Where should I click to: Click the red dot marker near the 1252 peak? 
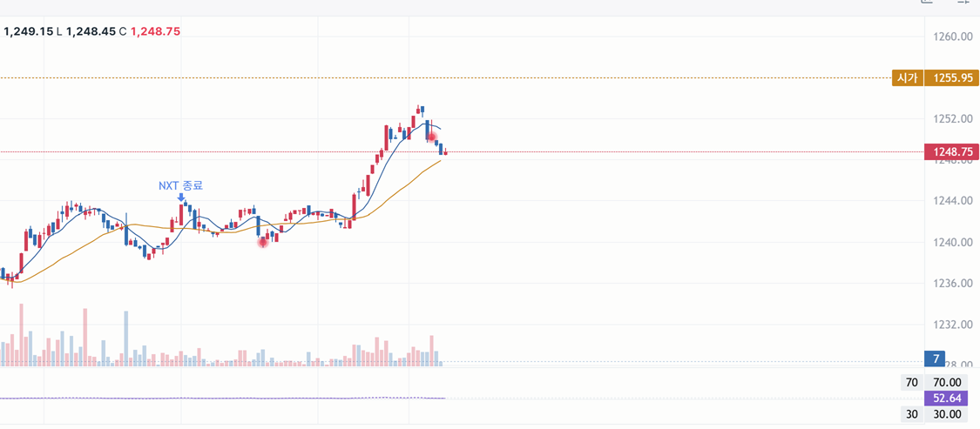[x=432, y=136]
